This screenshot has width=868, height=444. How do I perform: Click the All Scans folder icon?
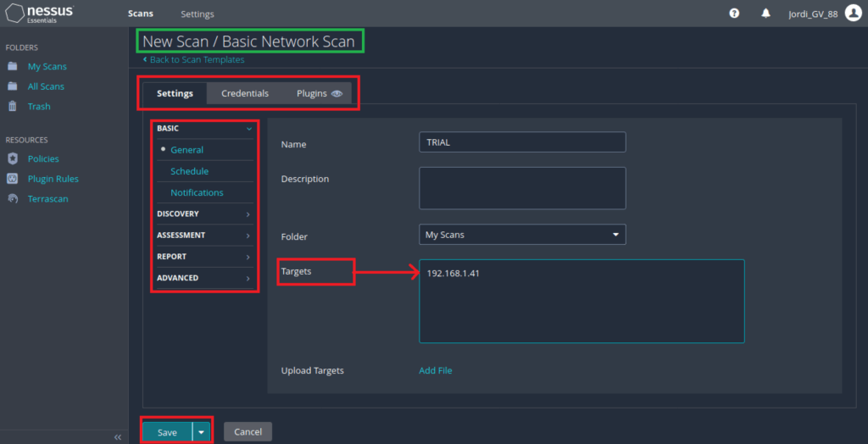point(12,86)
